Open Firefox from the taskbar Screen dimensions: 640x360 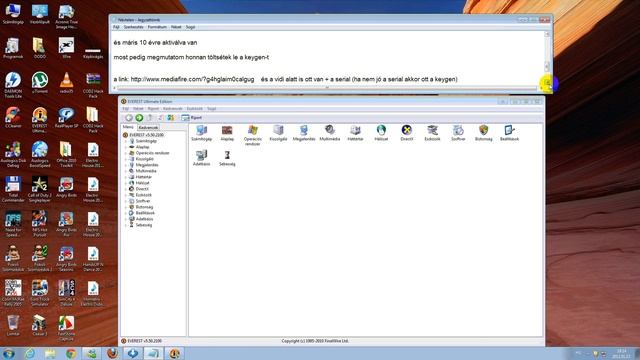click(x=112, y=353)
